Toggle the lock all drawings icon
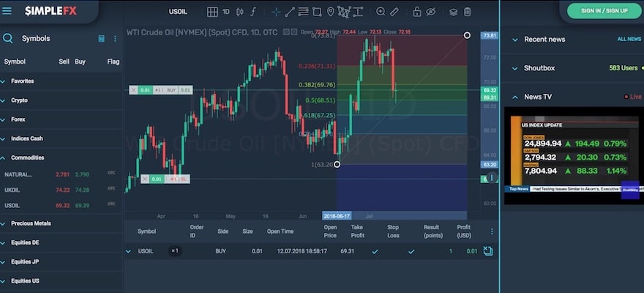644x293 pixels. pyautogui.click(x=416, y=12)
